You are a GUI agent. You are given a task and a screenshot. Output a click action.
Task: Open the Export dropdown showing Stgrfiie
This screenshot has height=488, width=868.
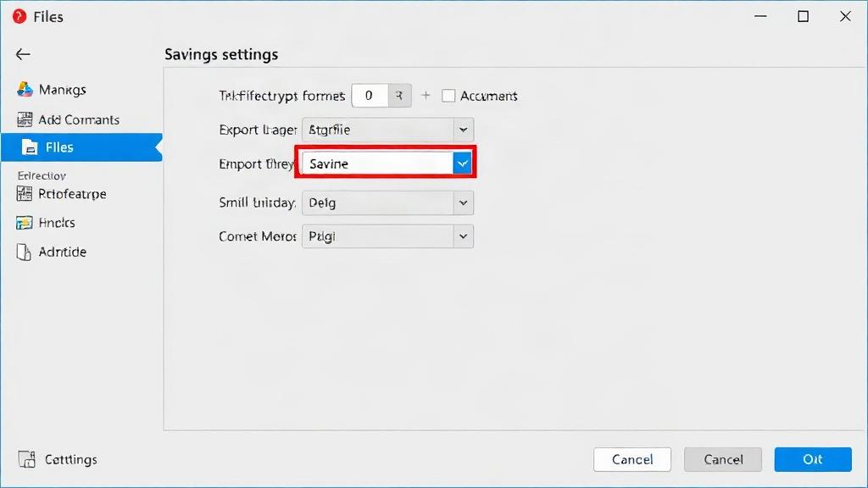click(387, 130)
